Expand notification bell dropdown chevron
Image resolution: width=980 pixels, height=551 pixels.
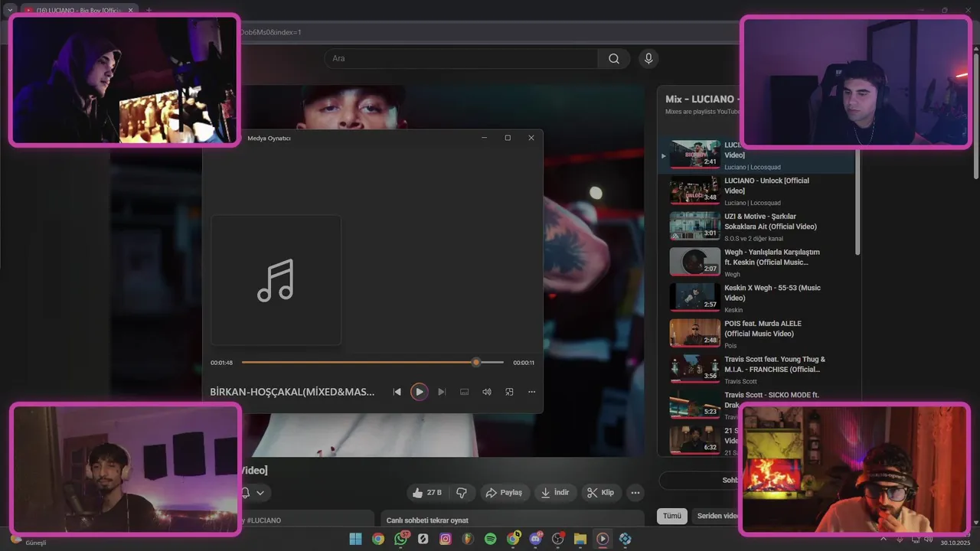pyautogui.click(x=260, y=493)
